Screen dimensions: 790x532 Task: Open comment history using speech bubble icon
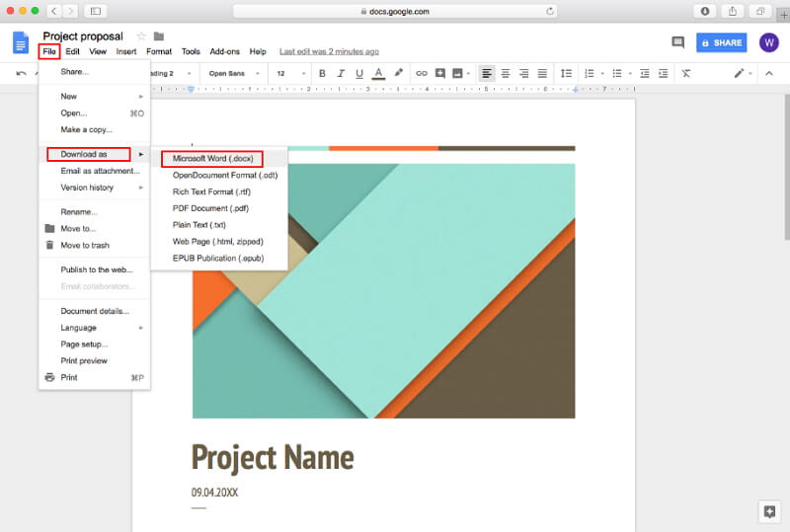[677, 42]
